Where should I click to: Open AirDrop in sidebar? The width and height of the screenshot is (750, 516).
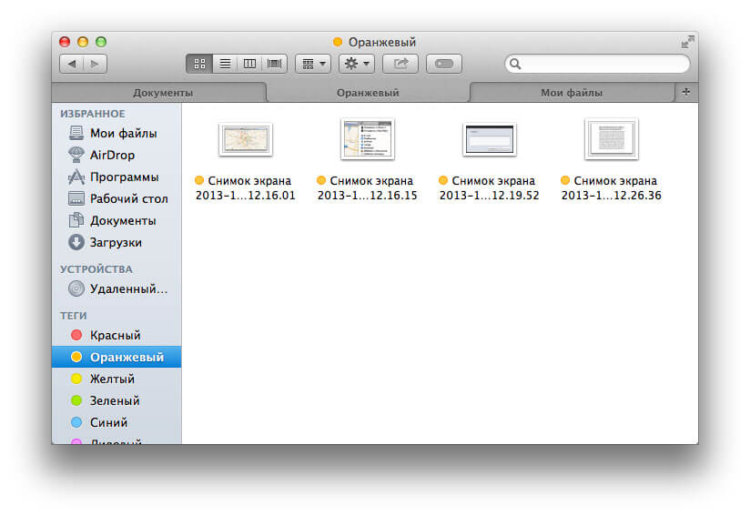(117, 155)
